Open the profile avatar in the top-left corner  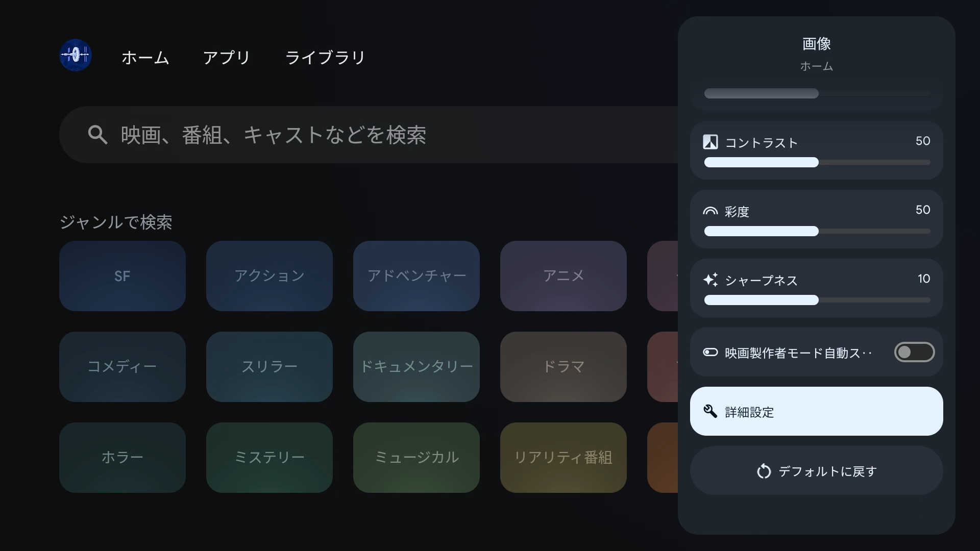(75, 55)
